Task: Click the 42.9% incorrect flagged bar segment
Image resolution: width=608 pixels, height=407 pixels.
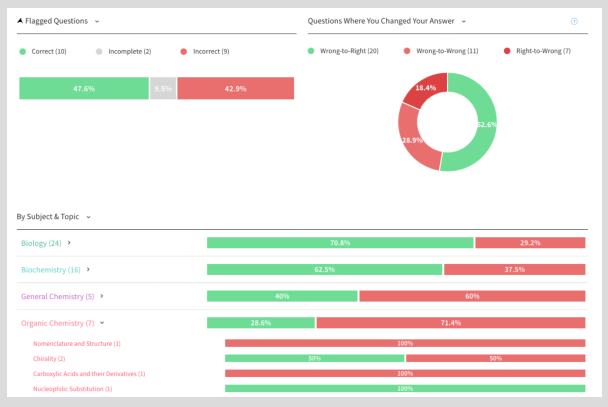Action: click(235, 88)
